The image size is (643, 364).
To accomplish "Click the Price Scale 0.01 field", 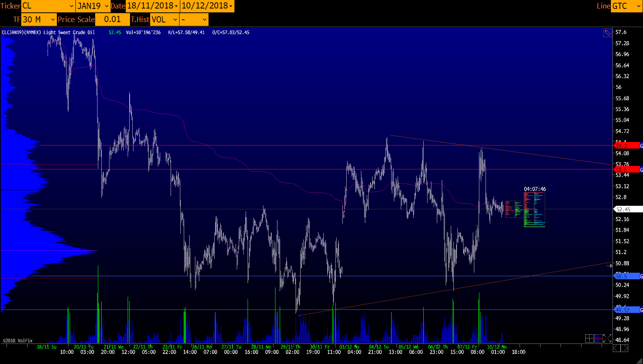I will click(112, 19).
